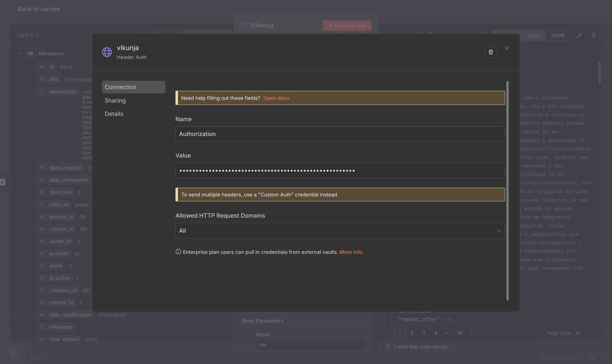
Task: Click the Markdown node icon in input tree
Action: [30, 53]
